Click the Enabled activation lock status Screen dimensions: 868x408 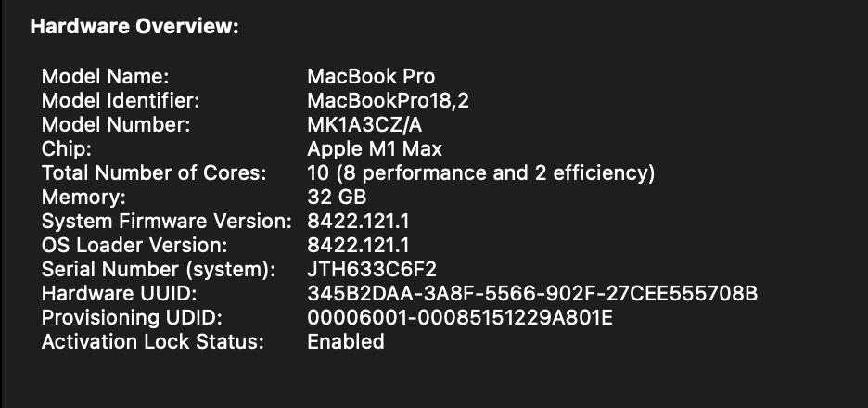pos(345,341)
